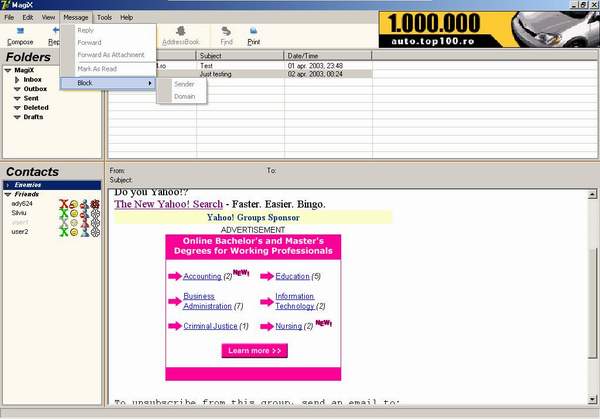The image size is (600, 419).
Task: Click the message pane scroll-down arrow
Action: pos(592,400)
